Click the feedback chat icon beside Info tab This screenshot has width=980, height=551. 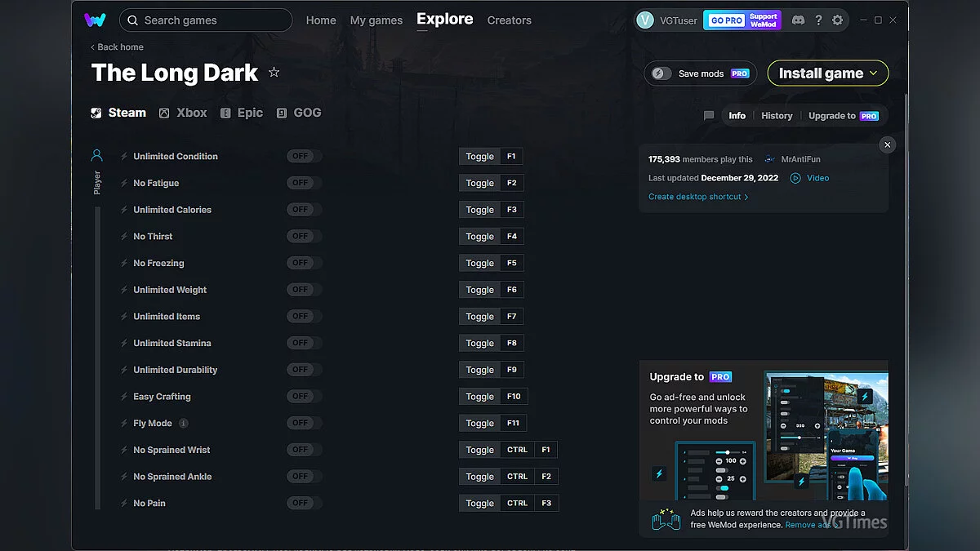pos(708,116)
